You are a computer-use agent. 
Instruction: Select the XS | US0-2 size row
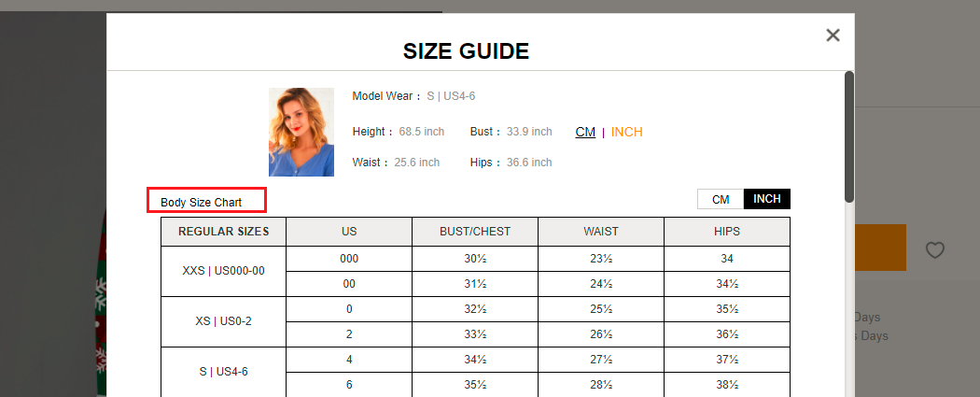point(224,321)
